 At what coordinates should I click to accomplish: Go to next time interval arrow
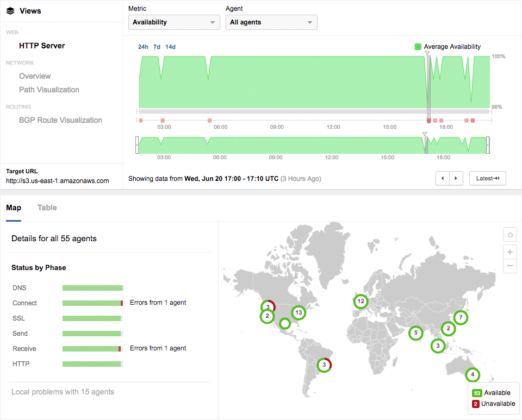tap(456, 178)
